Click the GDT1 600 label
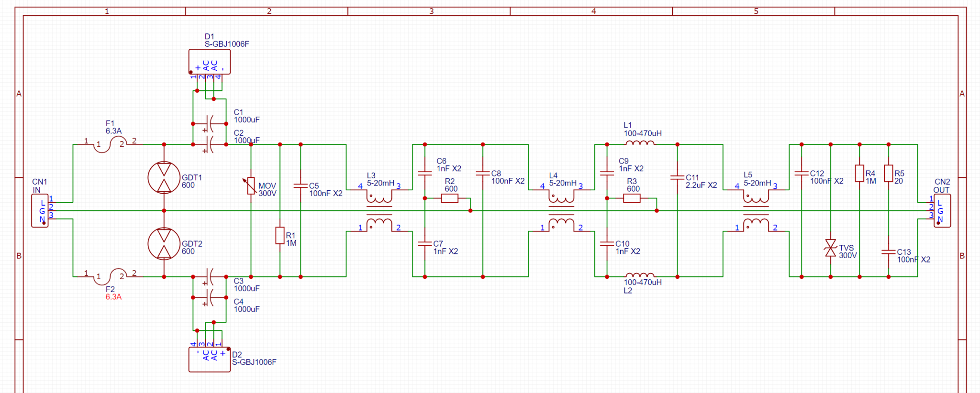Image resolution: width=980 pixels, height=393 pixels. coord(191,181)
